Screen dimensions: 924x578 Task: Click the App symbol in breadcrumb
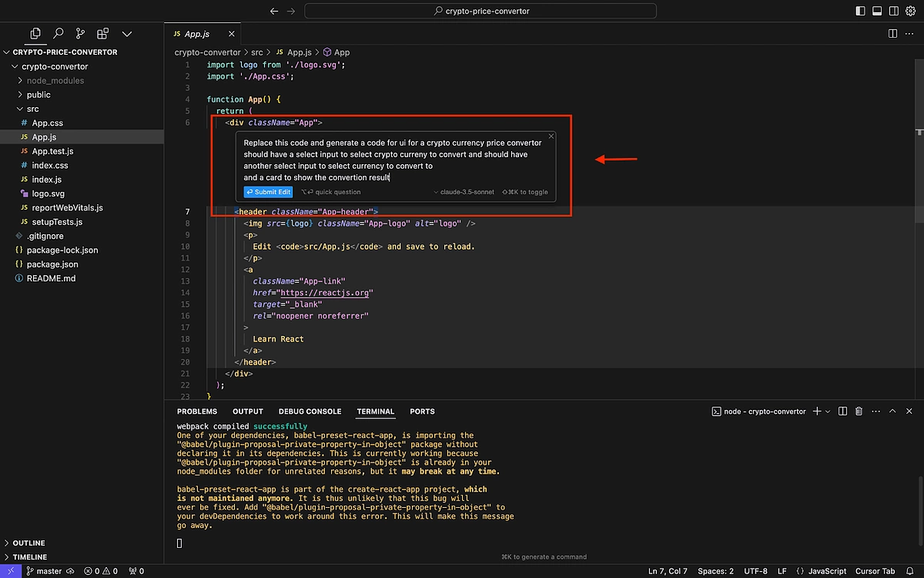pyautogui.click(x=336, y=52)
